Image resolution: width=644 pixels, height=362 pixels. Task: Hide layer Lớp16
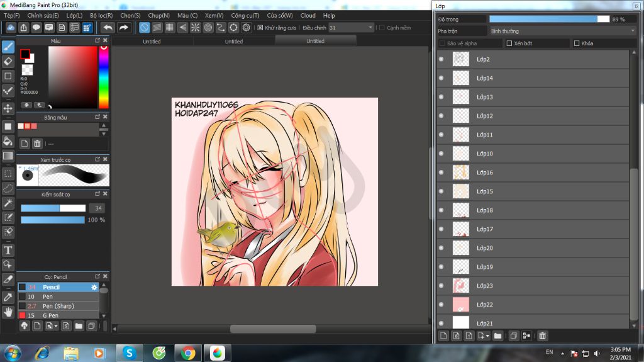(441, 173)
